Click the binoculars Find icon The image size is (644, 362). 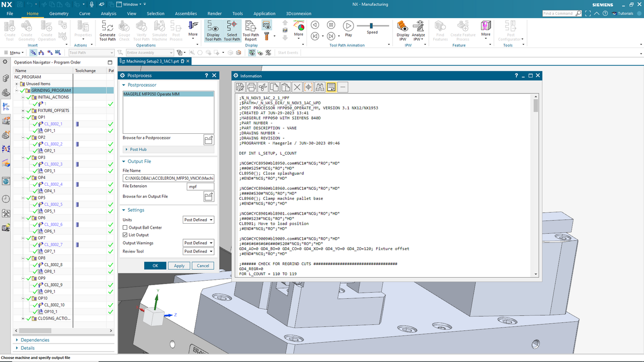coord(320,87)
